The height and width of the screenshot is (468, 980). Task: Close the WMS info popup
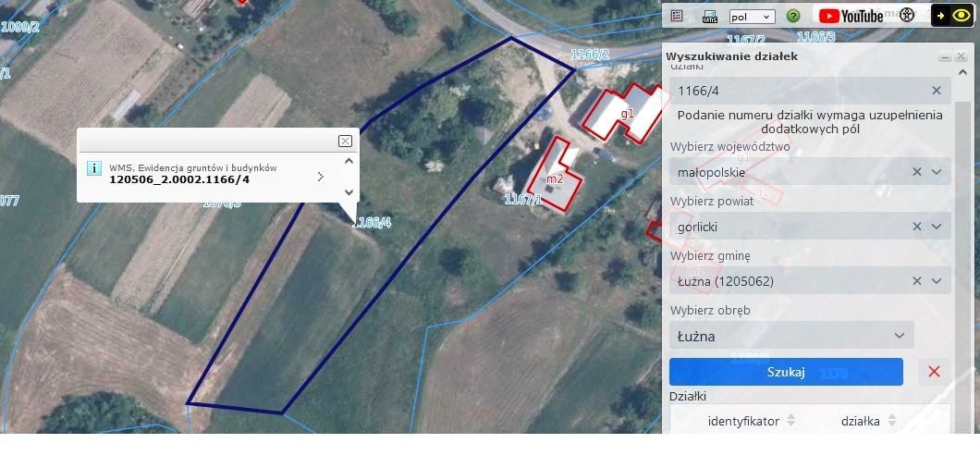pyautogui.click(x=345, y=141)
